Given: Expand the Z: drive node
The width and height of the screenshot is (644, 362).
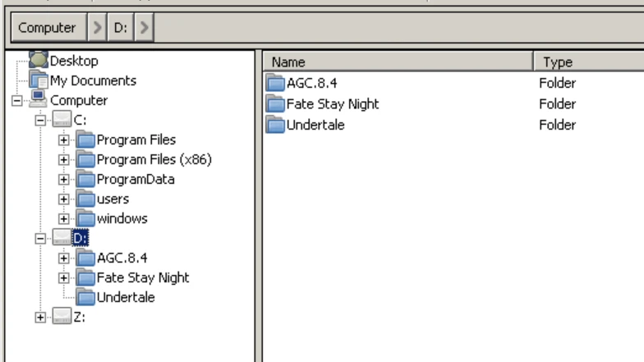Looking at the screenshot, I should pyautogui.click(x=41, y=317).
